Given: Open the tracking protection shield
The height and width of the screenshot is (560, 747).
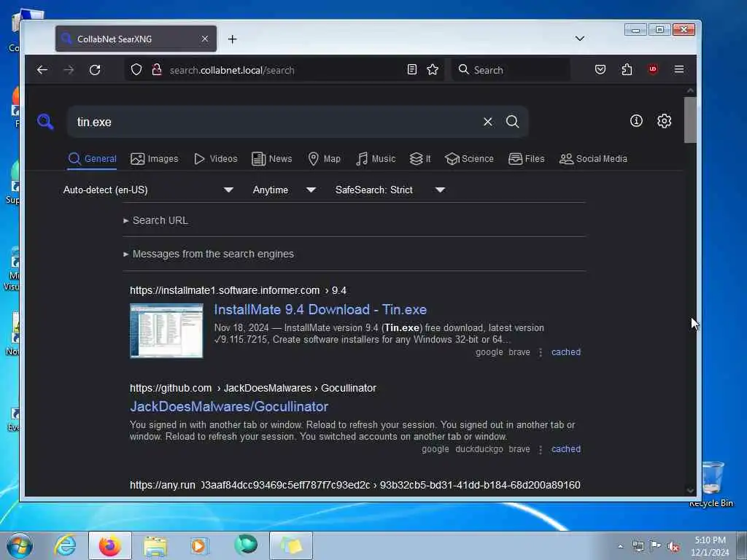Looking at the screenshot, I should pyautogui.click(x=136, y=70).
